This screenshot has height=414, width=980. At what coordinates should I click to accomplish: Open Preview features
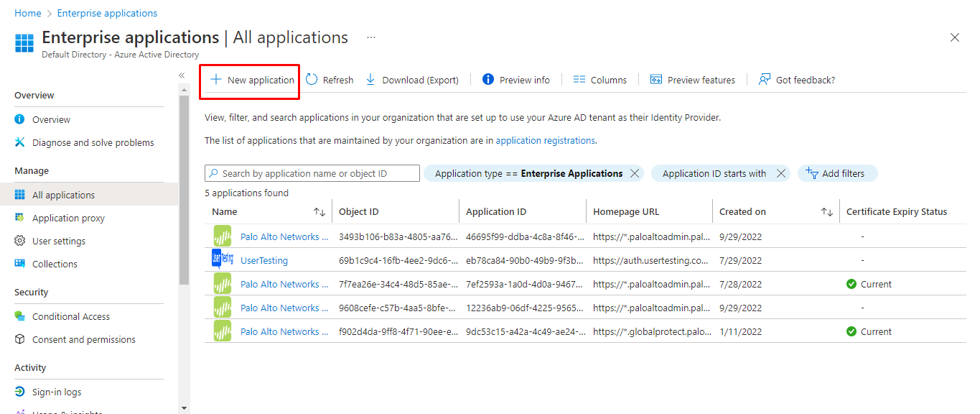pyautogui.click(x=692, y=80)
